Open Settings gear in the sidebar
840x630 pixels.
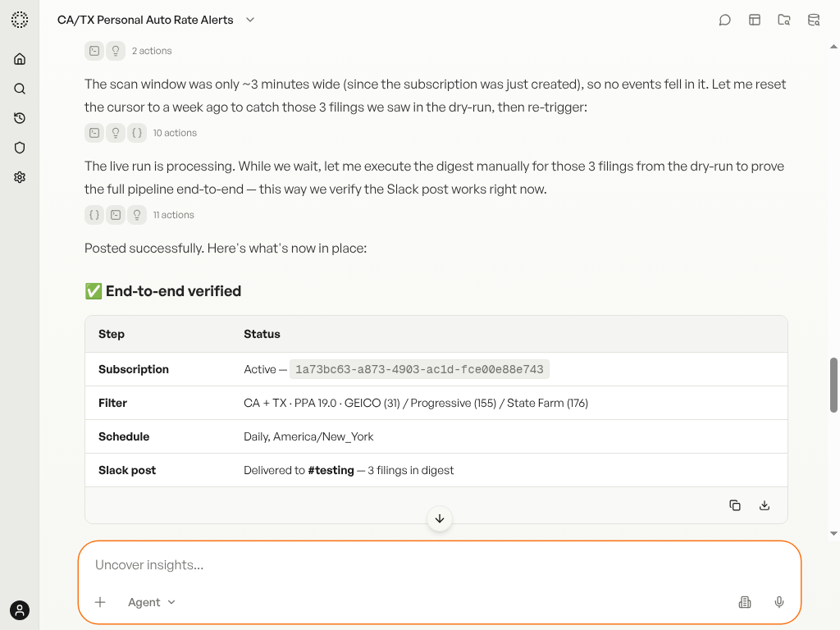[x=20, y=177]
